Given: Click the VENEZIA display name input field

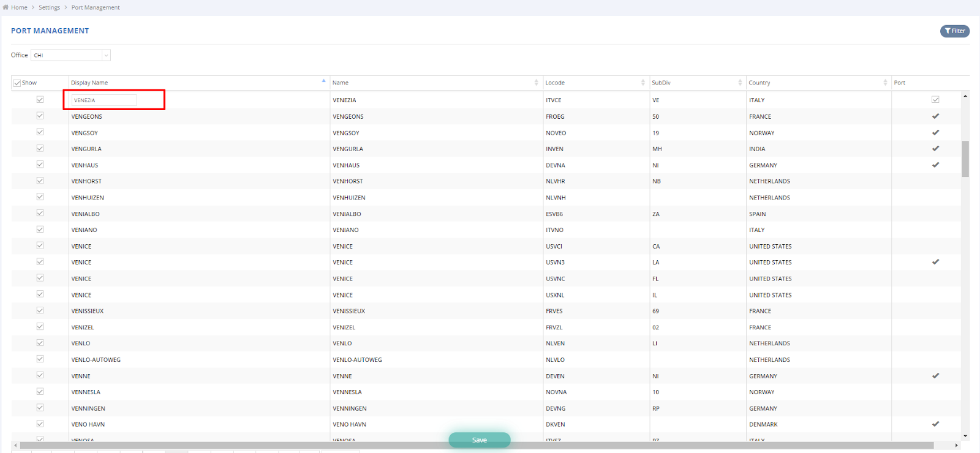Looking at the screenshot, I should click(x=104, y=100).
